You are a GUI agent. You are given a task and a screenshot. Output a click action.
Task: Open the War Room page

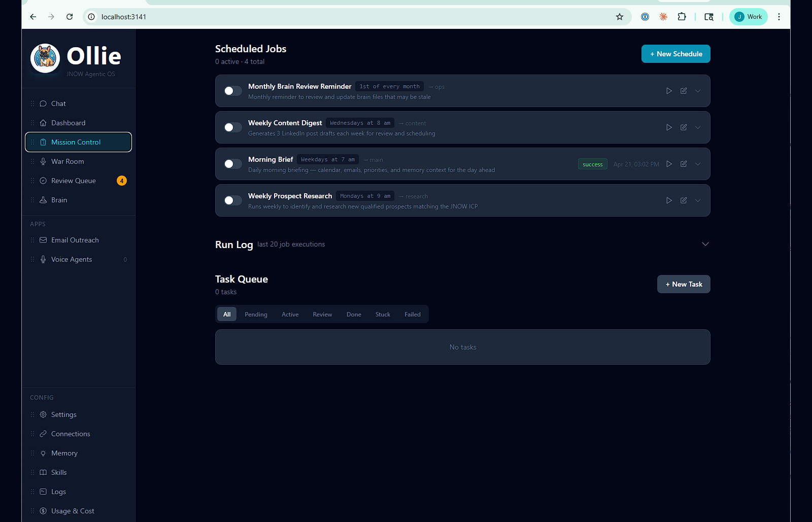click(78, 161)
